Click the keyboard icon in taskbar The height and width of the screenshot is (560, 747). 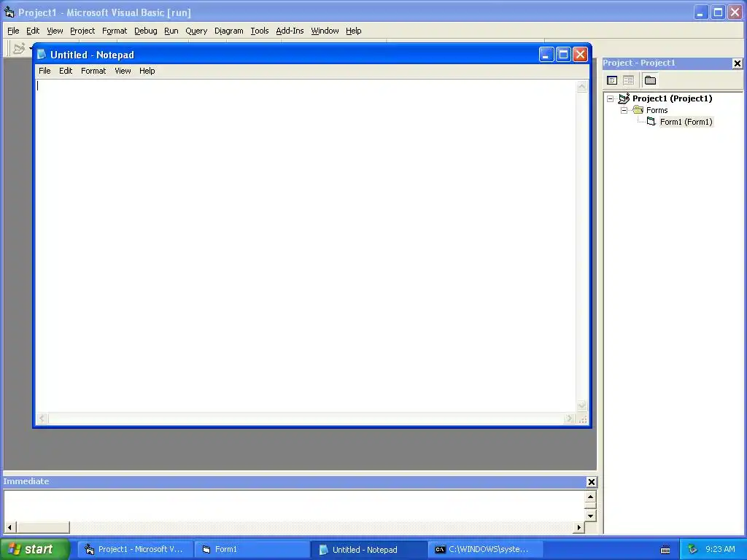click(665, 550)
